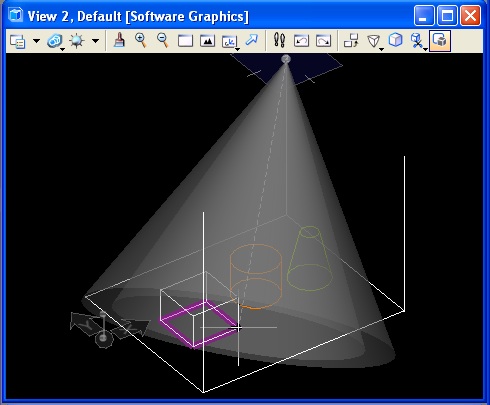Click the View Next redo icon
The image size is (490, 405).
click(323, 41)
